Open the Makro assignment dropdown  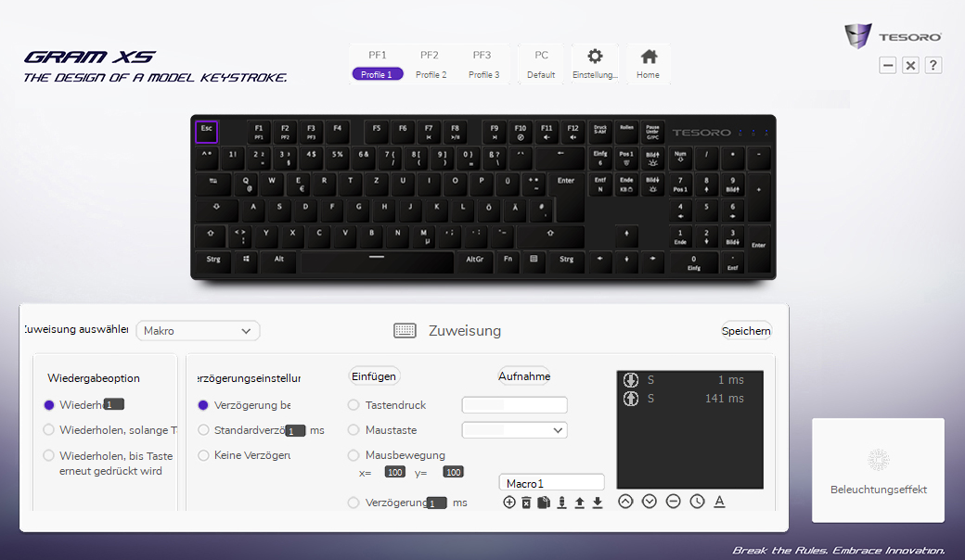pos(198,331)
